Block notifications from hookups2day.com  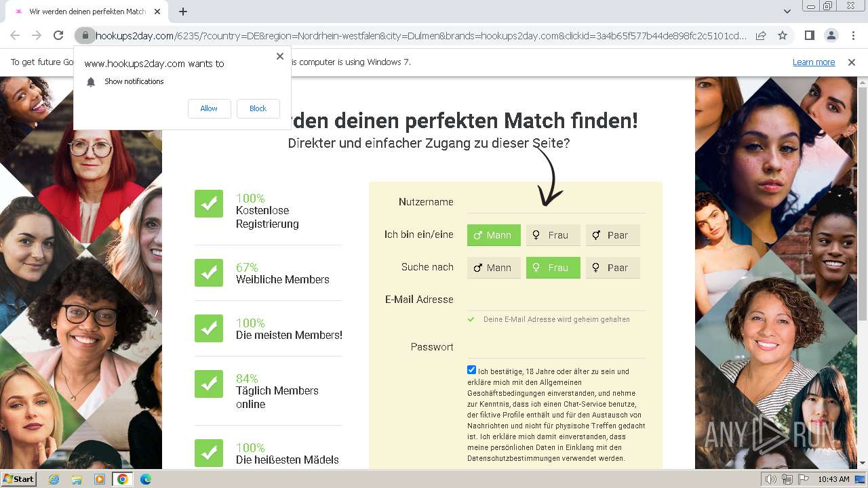[x=258, y=108]
